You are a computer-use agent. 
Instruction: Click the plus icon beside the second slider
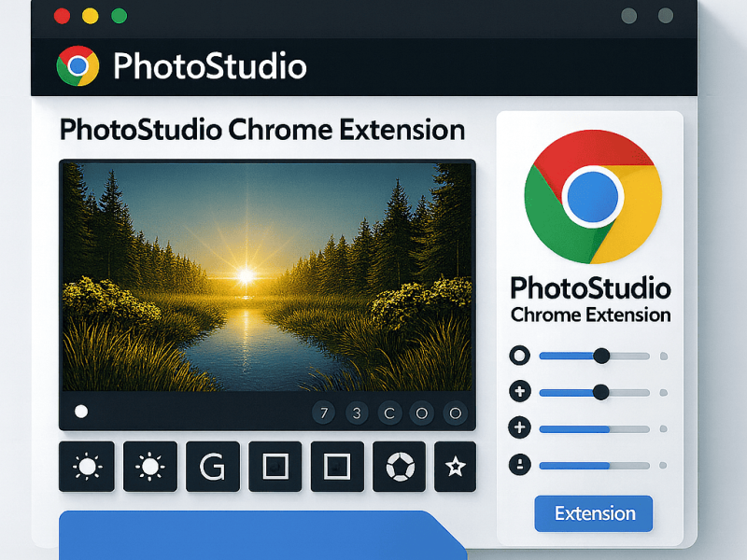click(520, 392)
